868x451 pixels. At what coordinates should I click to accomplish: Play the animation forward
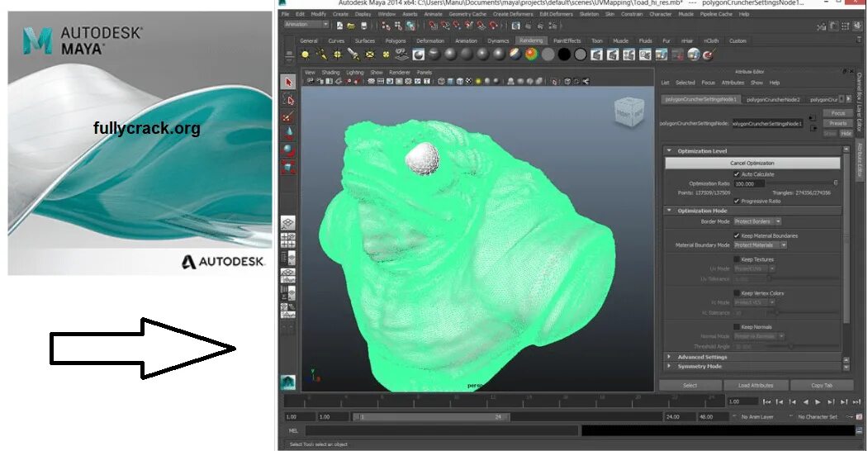click(818, 401)
